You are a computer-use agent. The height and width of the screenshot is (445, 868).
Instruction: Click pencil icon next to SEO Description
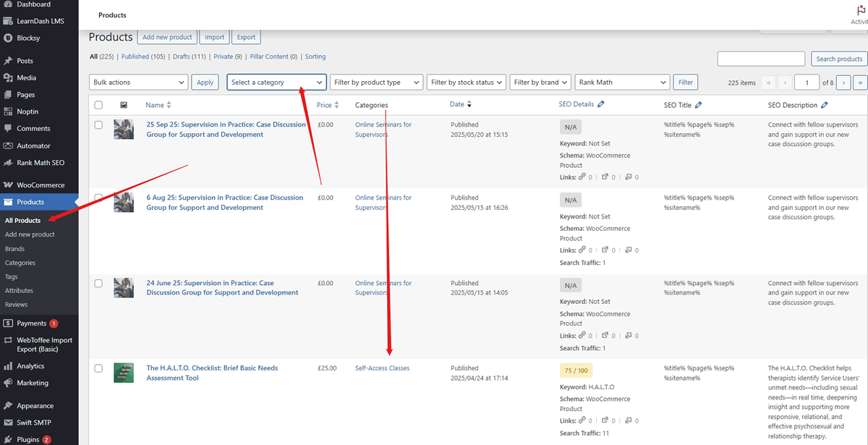tap(825, 105)
